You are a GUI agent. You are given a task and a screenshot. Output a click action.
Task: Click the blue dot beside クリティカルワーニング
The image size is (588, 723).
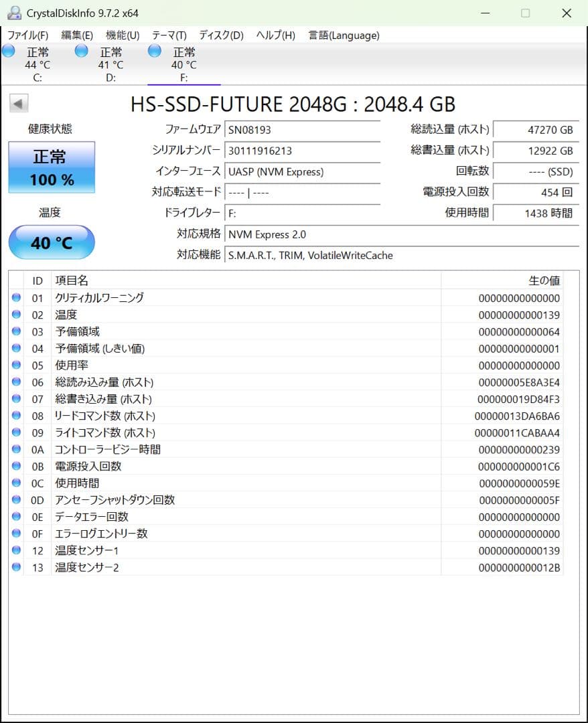pos(15,297)
